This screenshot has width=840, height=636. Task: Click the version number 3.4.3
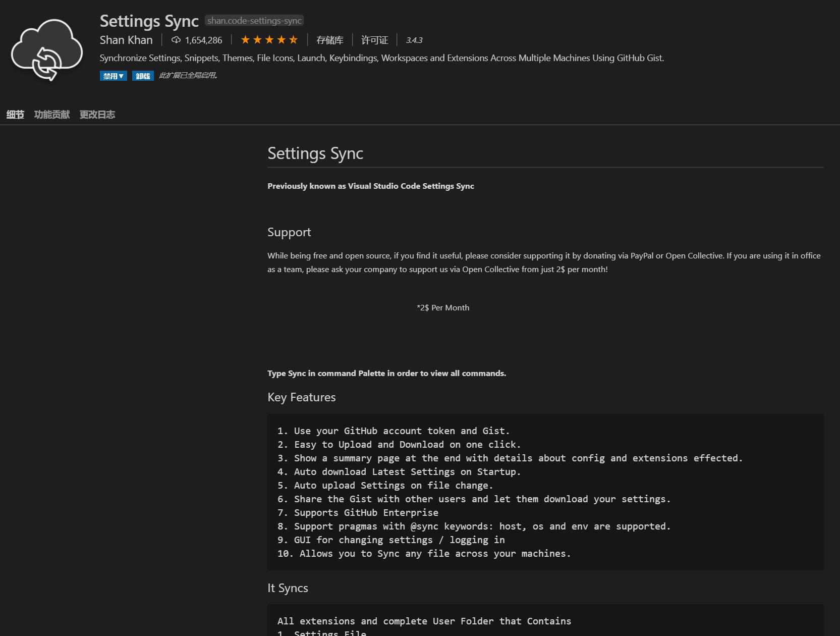414,40
